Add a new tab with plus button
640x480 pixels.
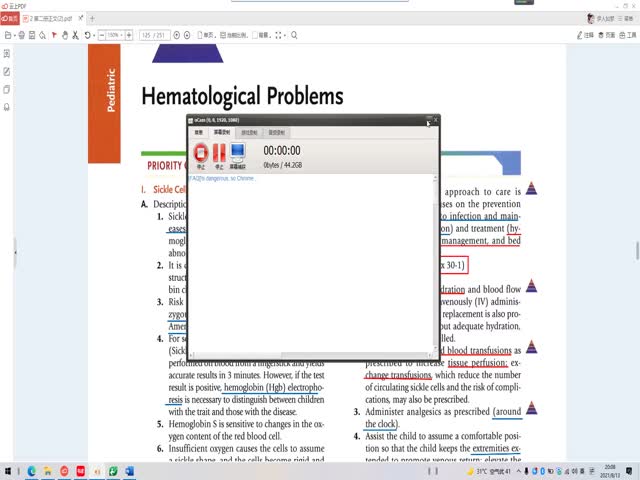[93, 19]
